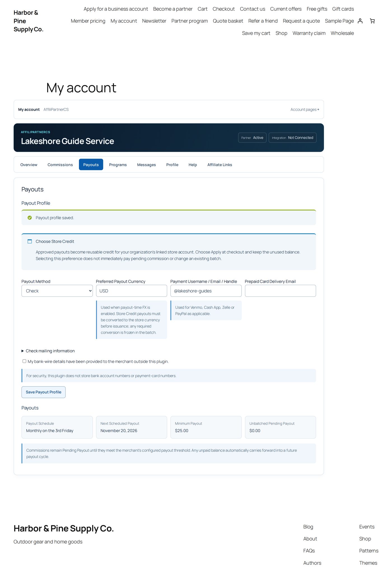This screenshot has height=588, width=392.
Task: Click the Save Payout Profile button
Action: pyautogui.click(x=43, y=392)
